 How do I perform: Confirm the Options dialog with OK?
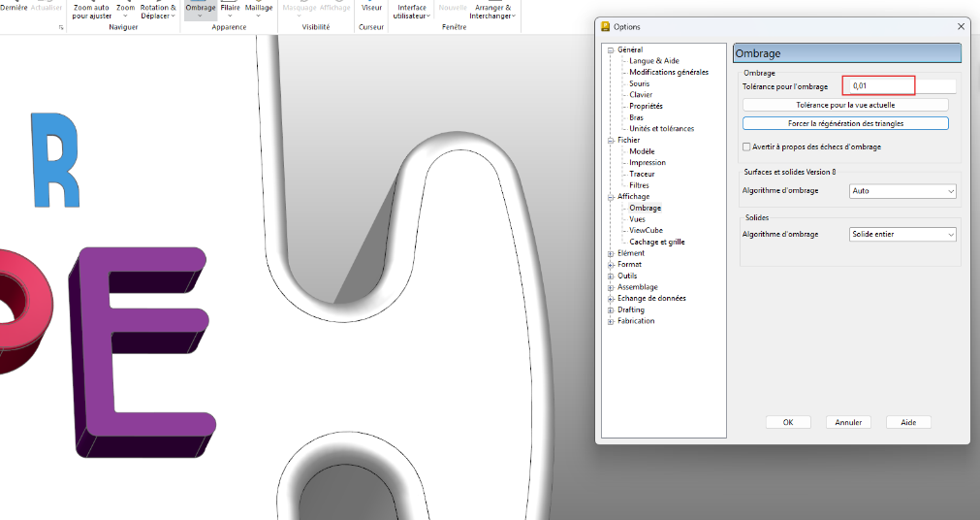[x=788, y=422]
